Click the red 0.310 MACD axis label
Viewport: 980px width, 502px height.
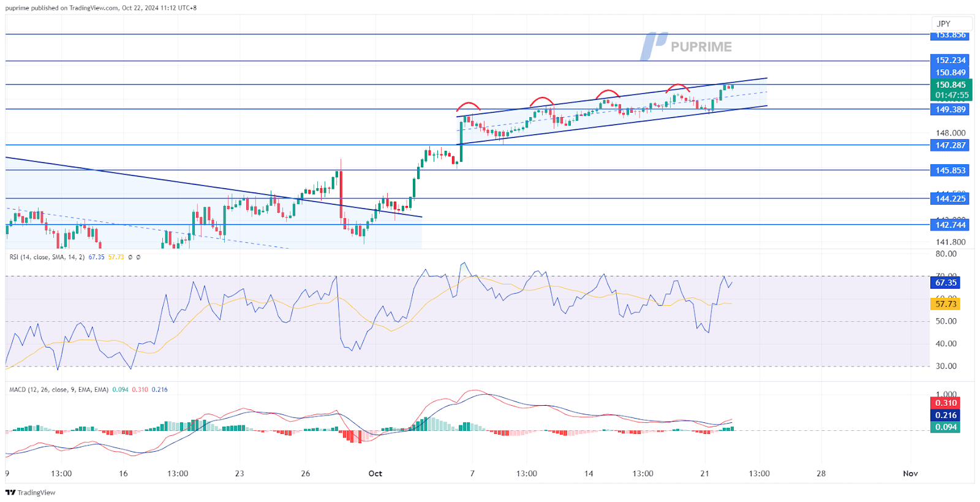pos(946,403)
